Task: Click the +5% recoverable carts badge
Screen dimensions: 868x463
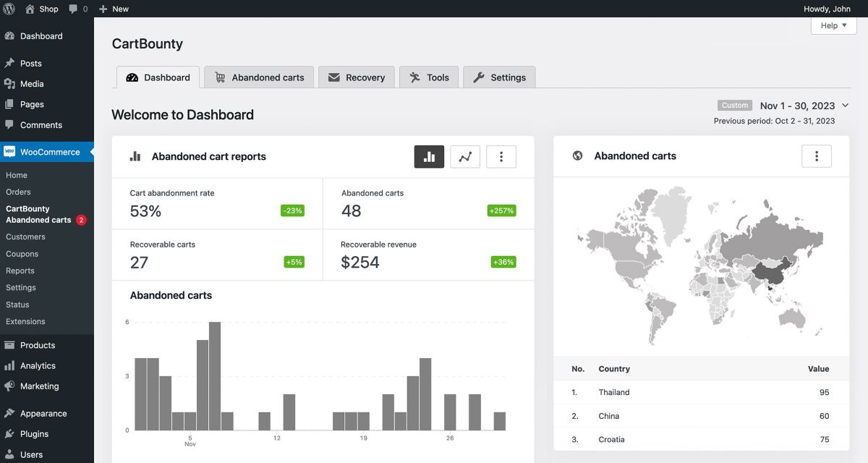Action: pos(294,262)
